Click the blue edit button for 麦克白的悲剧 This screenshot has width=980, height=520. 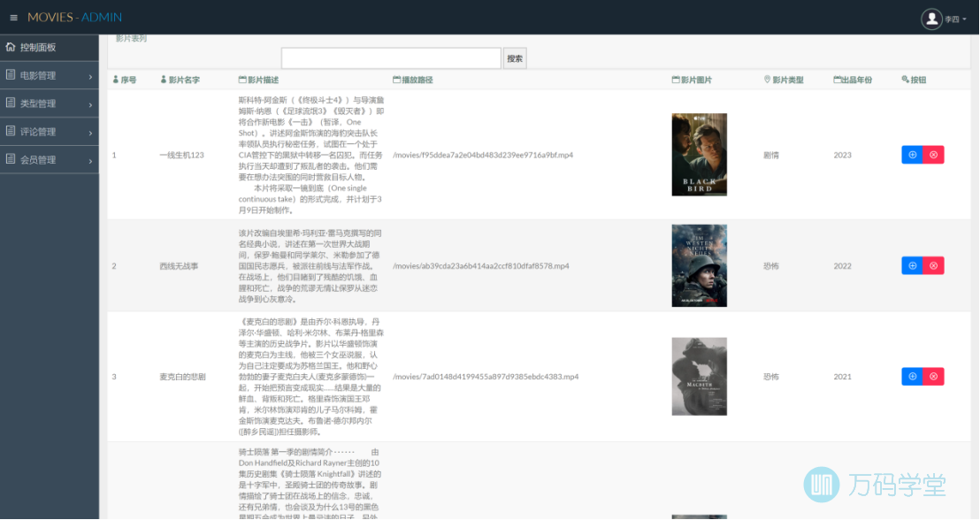[912, 376]
